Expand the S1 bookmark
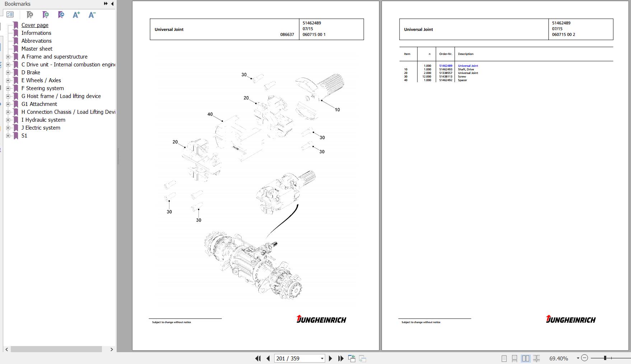This screenshot has height=364, width=631. (8, 136)
